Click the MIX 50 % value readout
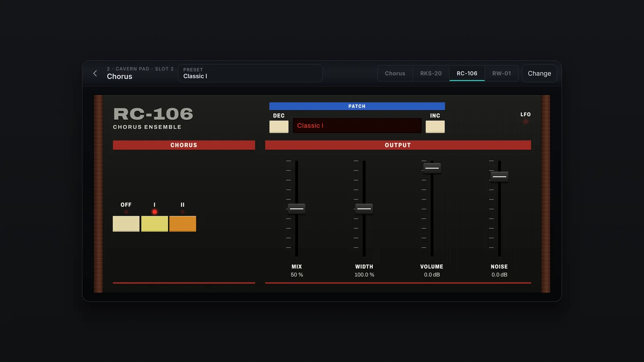Viewport: 644px width, 362px height. point(297,275)
